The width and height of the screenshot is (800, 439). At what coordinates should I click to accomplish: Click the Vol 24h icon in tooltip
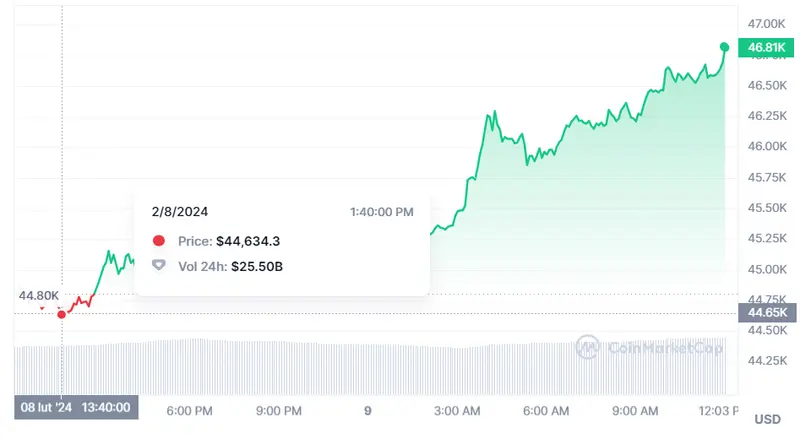click(158, 266)
